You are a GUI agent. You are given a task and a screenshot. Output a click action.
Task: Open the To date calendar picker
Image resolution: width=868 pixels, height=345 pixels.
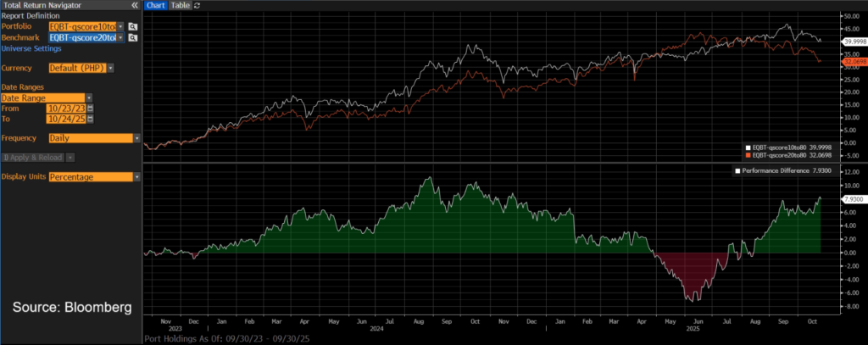click(x=90, y=119)
